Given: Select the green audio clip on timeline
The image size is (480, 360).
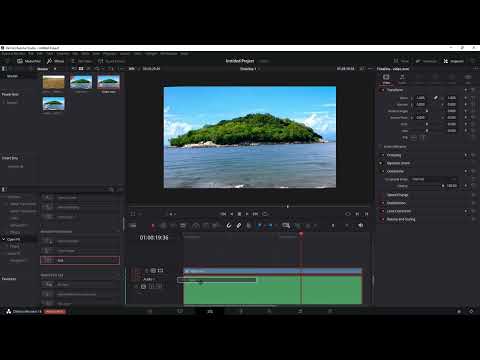Looking at the screenshot, I should pos(273,289).
